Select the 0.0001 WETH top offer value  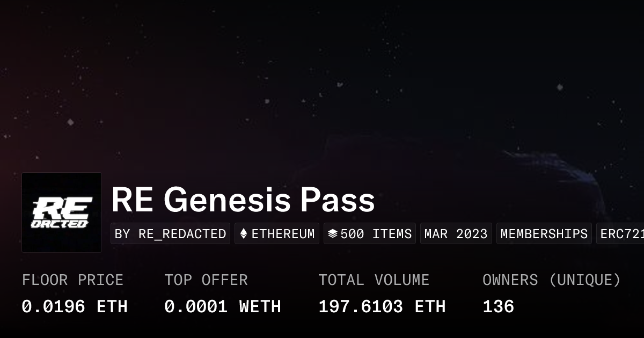pyautogui.click(x=223, y=306)
